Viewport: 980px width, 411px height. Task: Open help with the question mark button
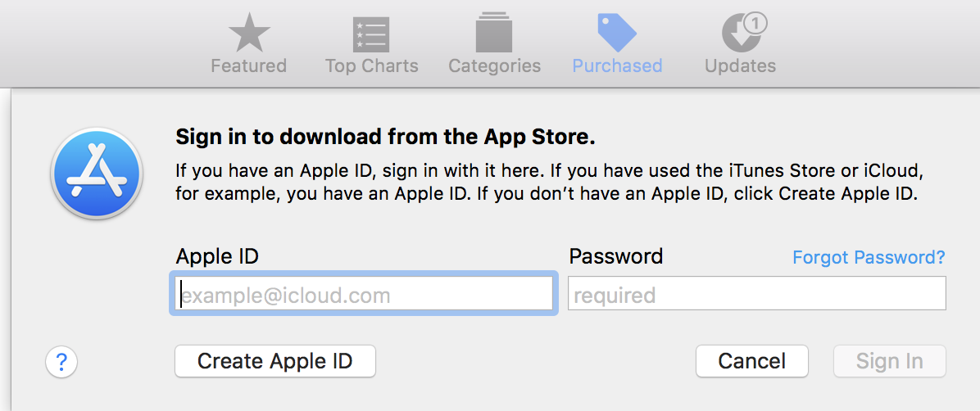(61, 361)
